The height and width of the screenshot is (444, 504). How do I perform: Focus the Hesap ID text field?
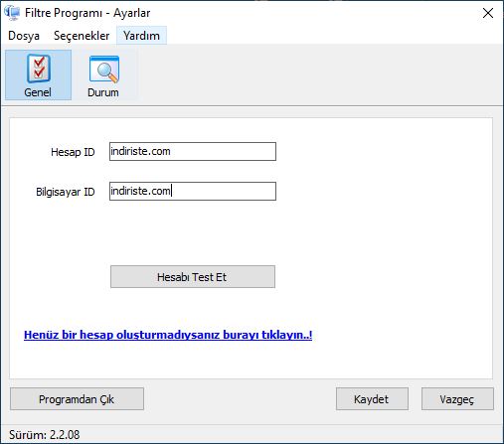click(193, 152)
